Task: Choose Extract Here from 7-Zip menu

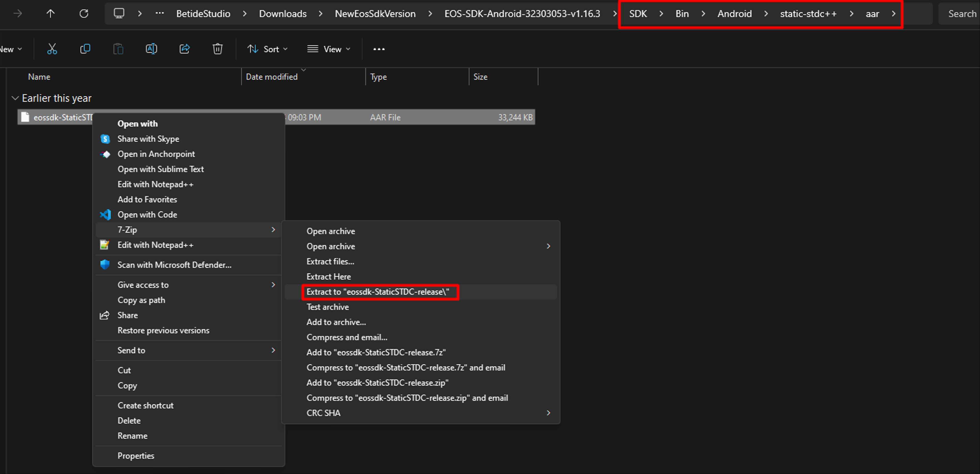Action: tap(420, 277)
